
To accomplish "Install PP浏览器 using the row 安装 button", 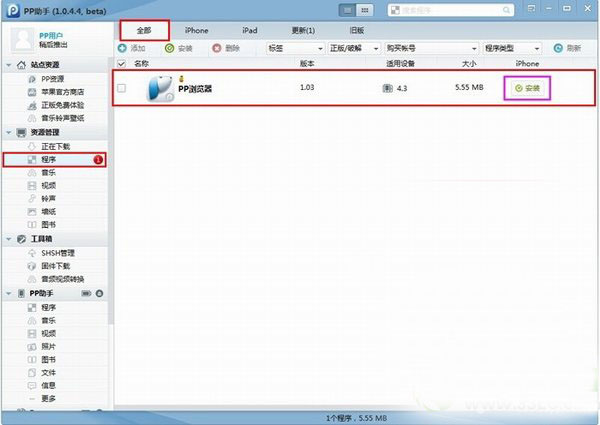I will tap(527, 88).
